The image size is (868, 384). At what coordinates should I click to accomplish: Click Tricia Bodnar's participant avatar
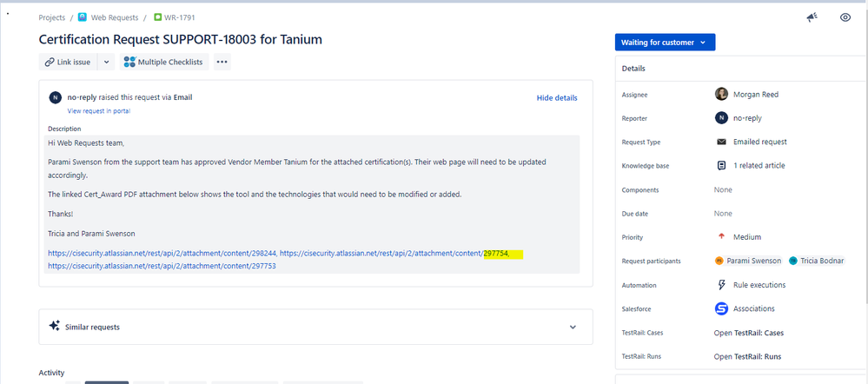click(x=793, y=261)
